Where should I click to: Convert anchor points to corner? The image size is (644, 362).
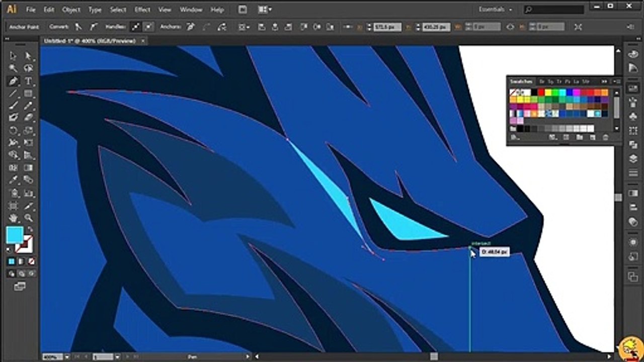pos(78,27)
